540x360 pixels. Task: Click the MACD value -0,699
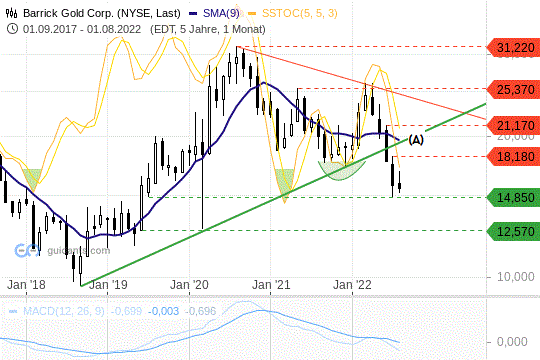126,311
